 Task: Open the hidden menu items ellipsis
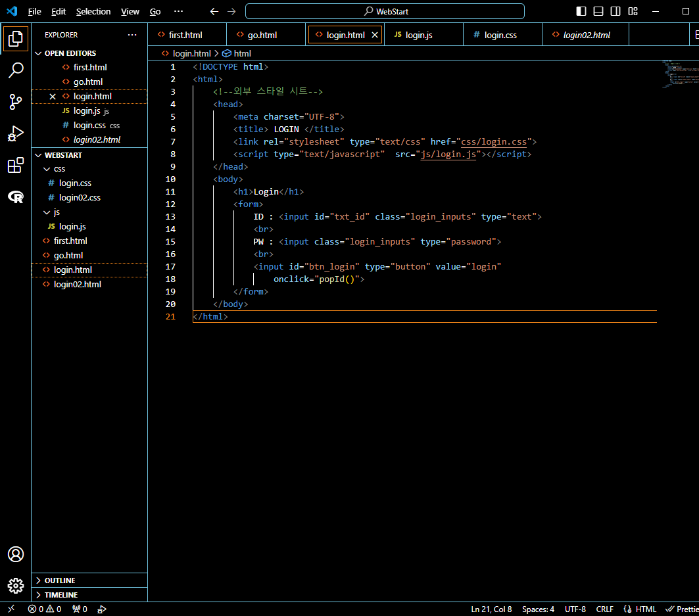(x=178, y=12)
